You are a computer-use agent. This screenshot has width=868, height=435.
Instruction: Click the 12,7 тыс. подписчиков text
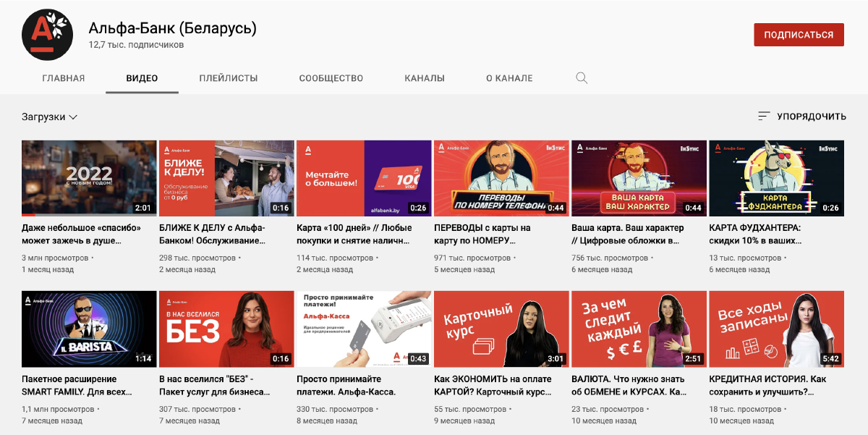[x=136, y=45]
